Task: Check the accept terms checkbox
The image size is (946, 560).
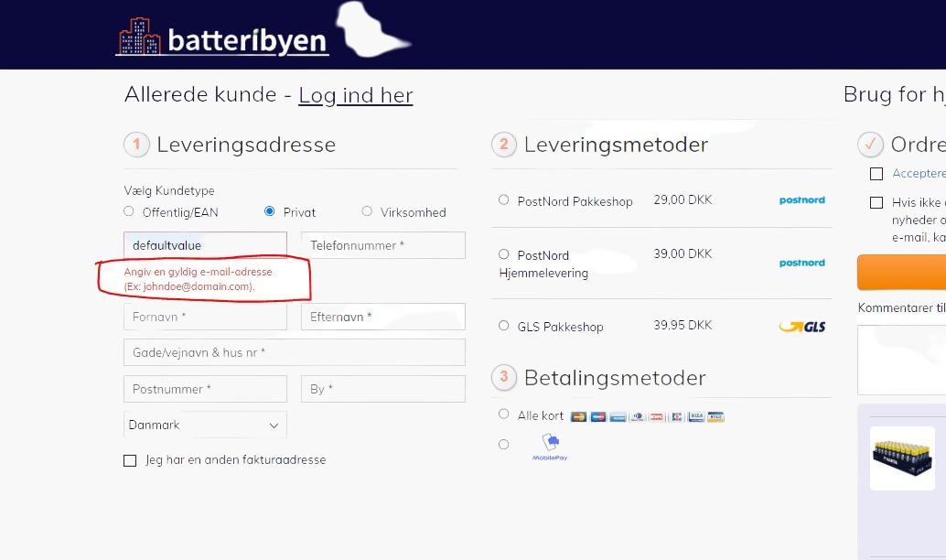Action: click(x=876, y=174)
